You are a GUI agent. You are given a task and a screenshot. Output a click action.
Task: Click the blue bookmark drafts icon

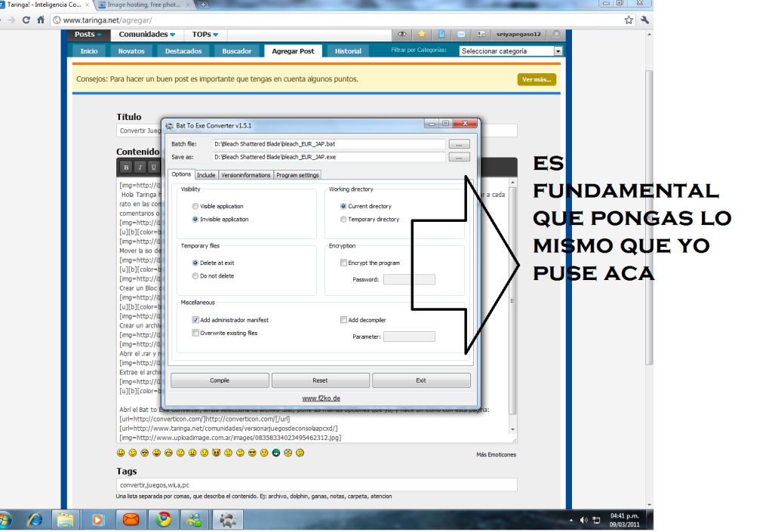click(441, 34)
